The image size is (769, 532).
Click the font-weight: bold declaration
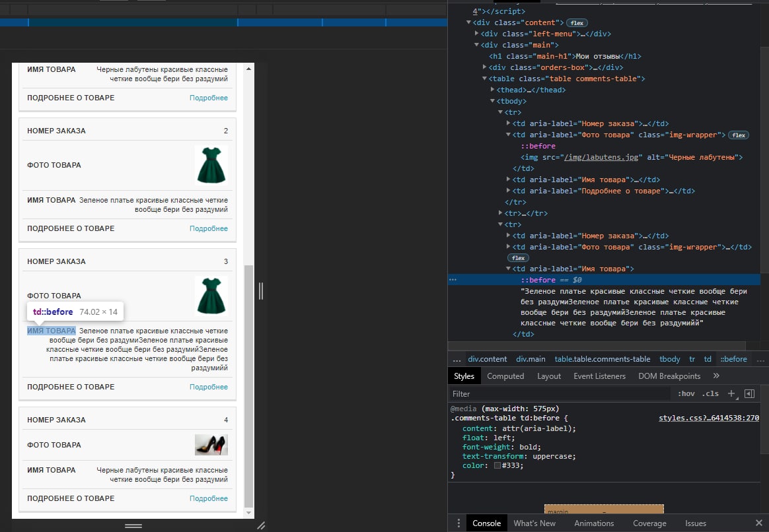(x=501, y=447)
